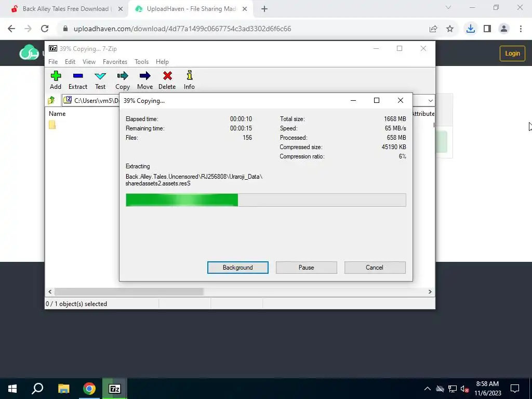
Task: Click the Background button
Action: tap(237, 268)
